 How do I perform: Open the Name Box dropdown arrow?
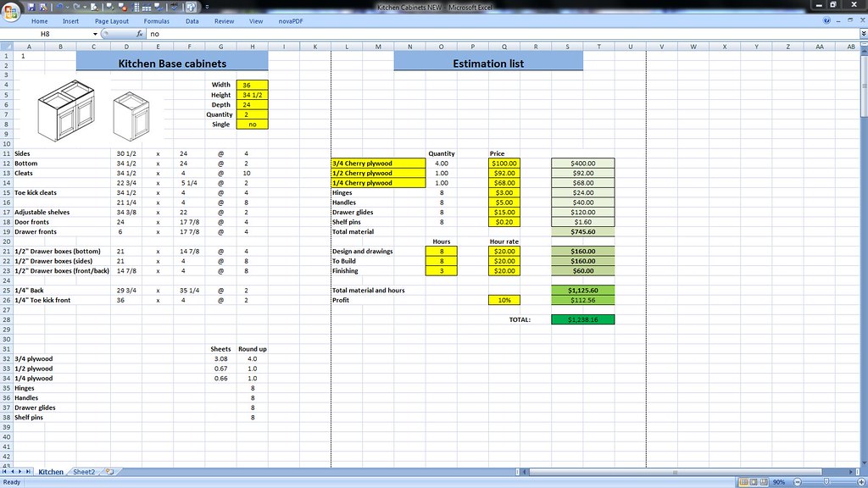click(x=93, y=34)
